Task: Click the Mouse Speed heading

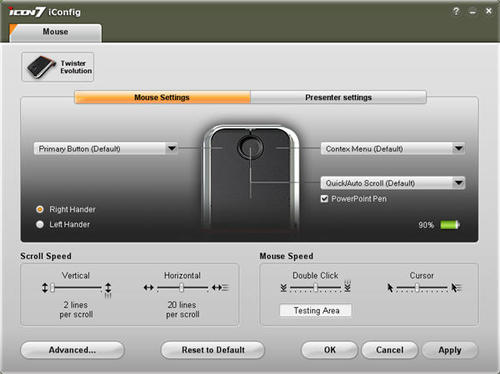Action: tap(287, 256)
